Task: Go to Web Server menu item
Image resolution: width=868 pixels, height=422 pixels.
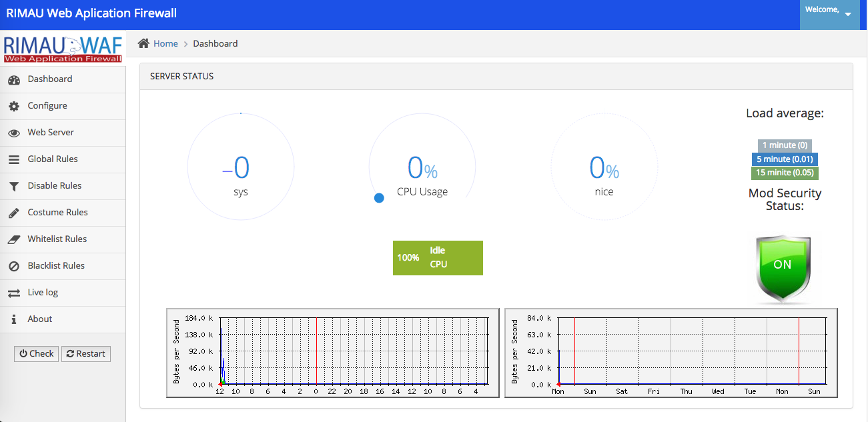Action: [63, 133]
